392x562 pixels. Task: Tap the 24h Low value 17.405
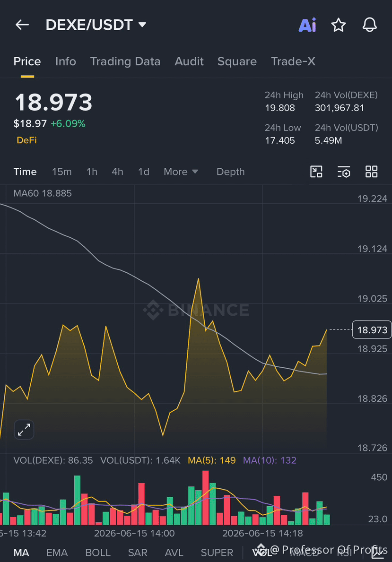280,140
